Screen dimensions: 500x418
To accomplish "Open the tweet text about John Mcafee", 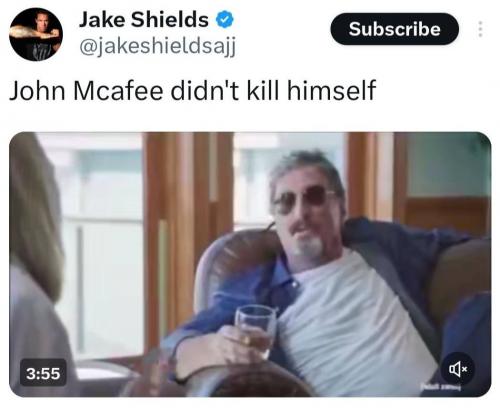I will [193, 90].
